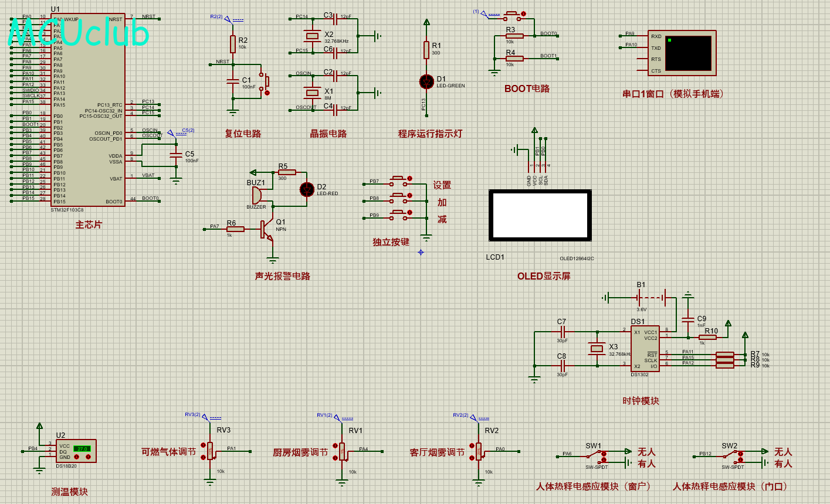Select the X1 8M crystal symbol
This screenshot has height=504, width=830.
point(311,93)
